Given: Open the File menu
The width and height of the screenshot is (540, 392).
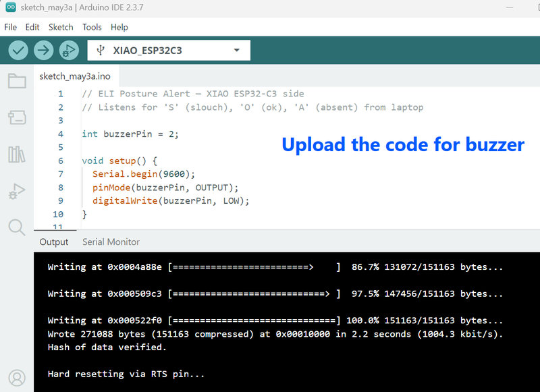Looking at the screenshot, I should click(x=10, y=27).
